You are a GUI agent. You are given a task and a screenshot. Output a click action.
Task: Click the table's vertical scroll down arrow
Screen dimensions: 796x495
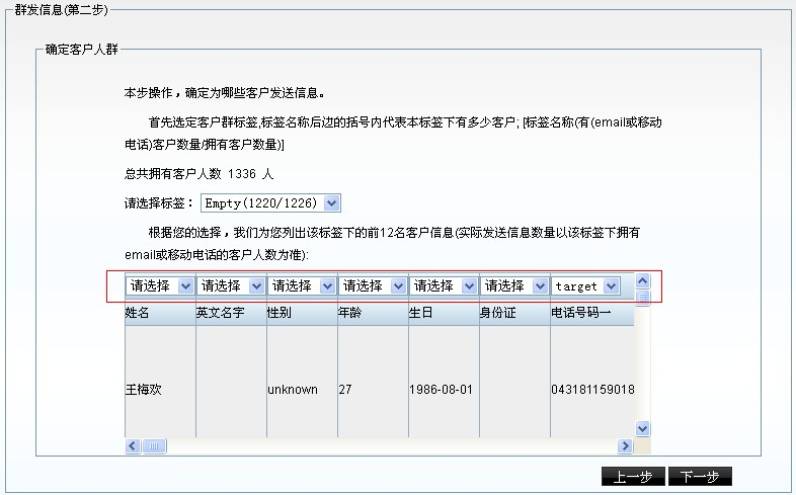click(643, 428)
